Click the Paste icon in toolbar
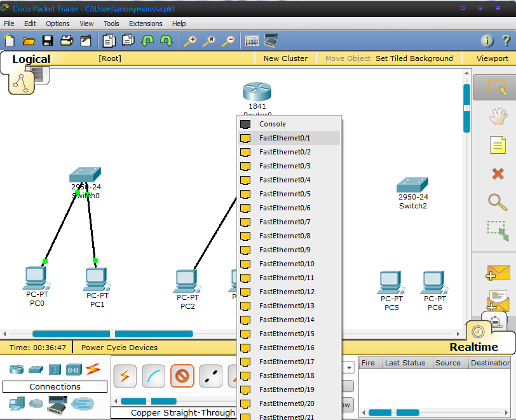Image resolution: width=516 pixels, height=420 pixels. click(x=128, y=41)
